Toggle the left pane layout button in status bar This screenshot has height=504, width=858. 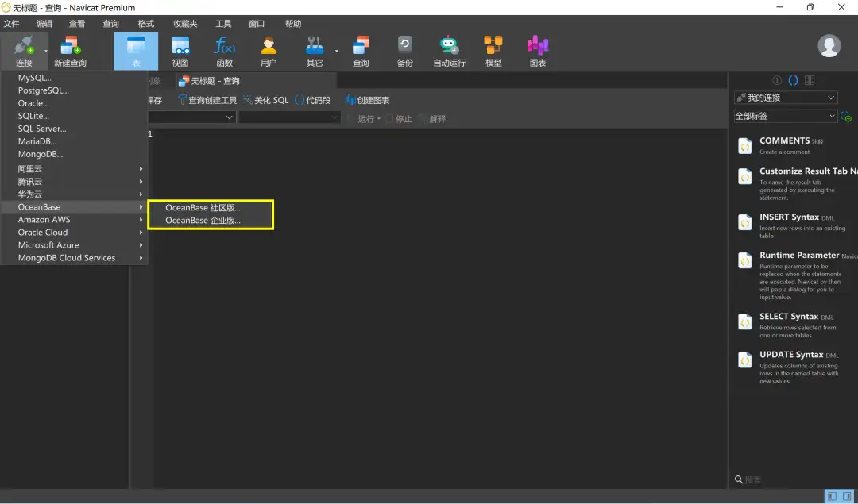pyautogui.click(x=833, y=496)
